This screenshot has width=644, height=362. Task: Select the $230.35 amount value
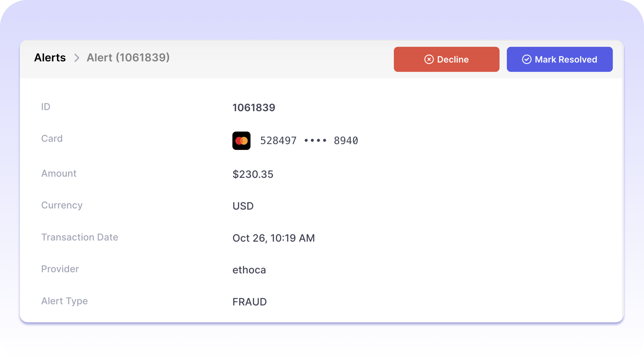[253, 174]
